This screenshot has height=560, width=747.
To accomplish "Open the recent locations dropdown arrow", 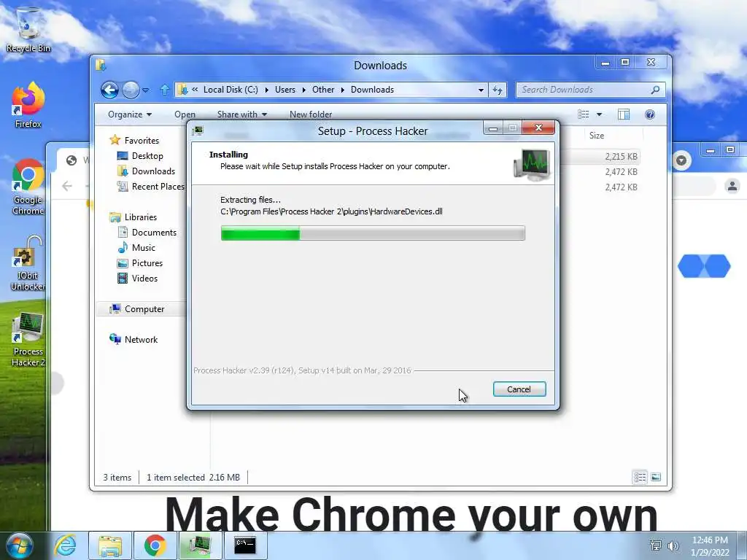I will click(146, 90).
